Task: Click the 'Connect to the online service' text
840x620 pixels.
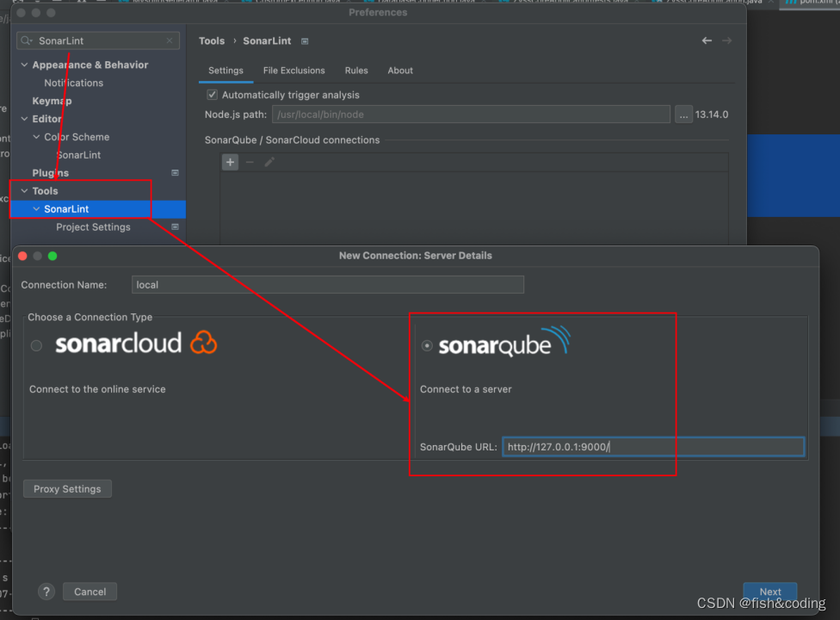Action: pos(97,389)
